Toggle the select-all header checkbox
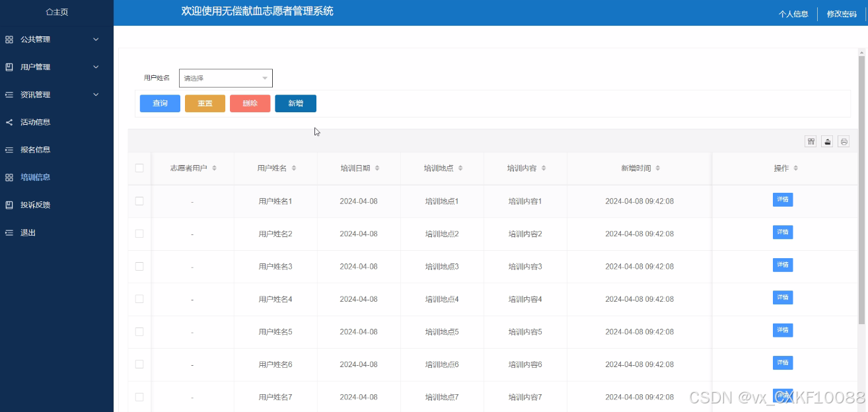 coord(139,168)
